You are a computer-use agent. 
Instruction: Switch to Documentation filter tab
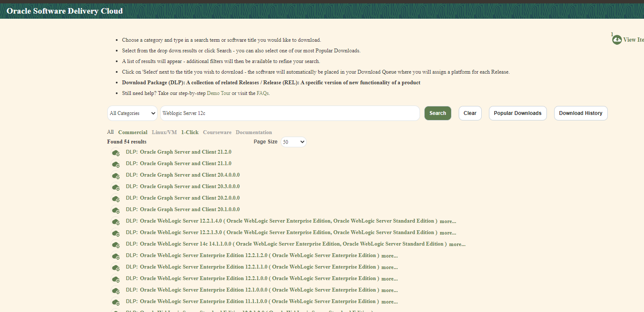(x=254, y=132)
